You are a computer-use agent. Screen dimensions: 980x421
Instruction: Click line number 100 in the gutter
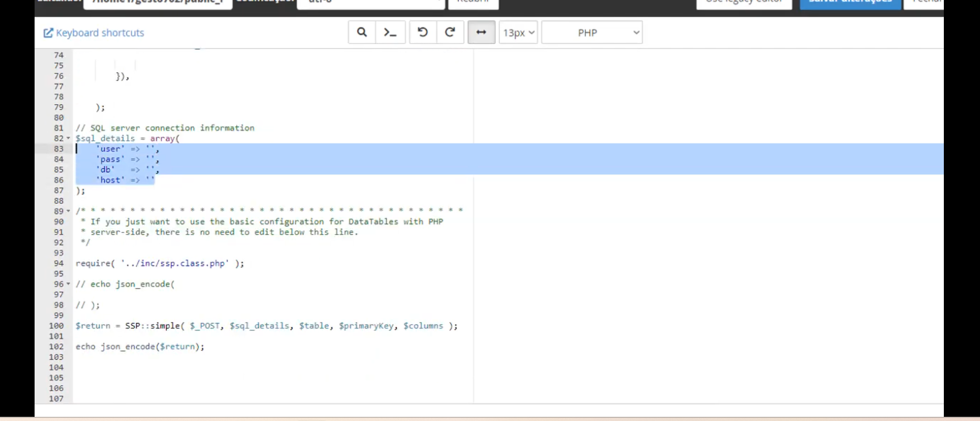(x=57, y=326)
